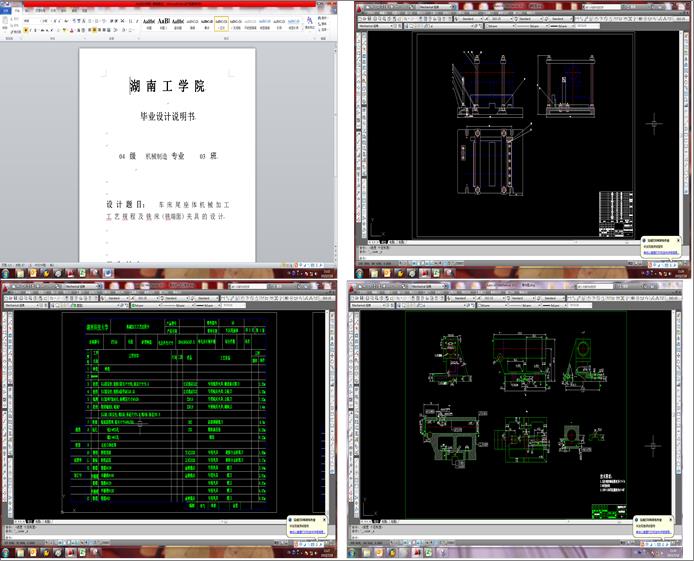
Task: Close the notification balloon in bottom-right AutoCAD
Action: pyautogui.click(x=671, y=519)
